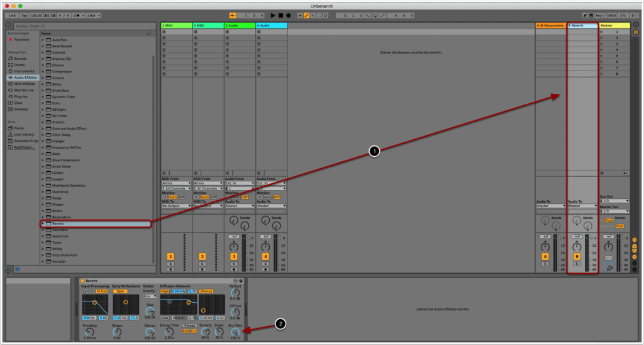Click the Key map mode button
Viewport: 644px width, 345px height.
(x=599, y=14)
